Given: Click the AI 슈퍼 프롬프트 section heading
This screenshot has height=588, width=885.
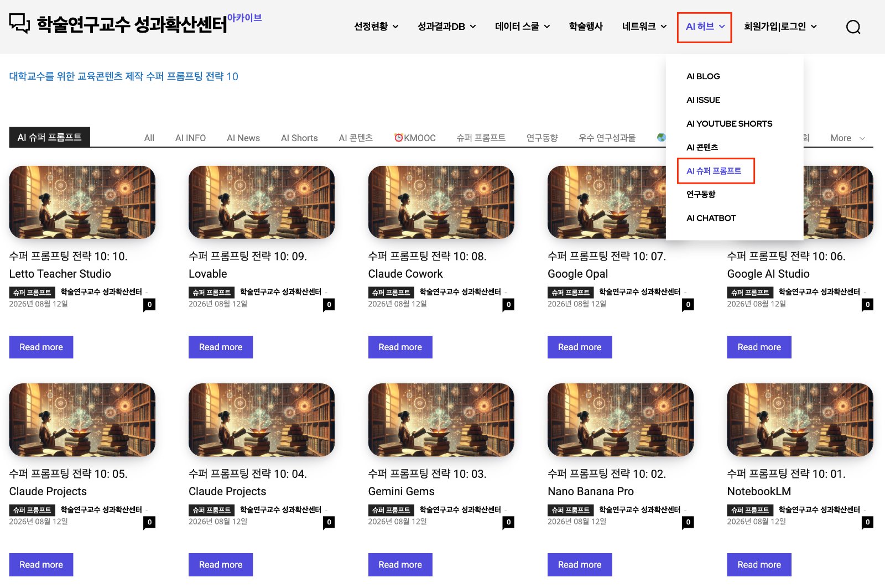Looking at the screenshot, I should pos(49,137).
